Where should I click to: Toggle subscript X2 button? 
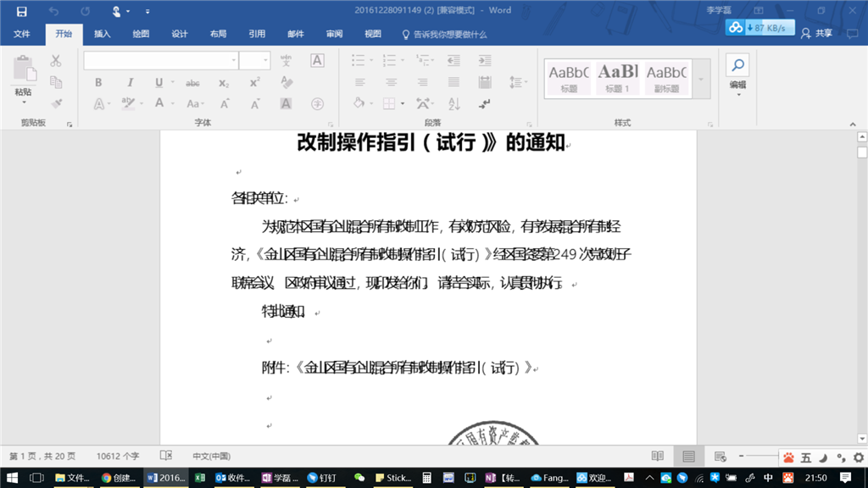pyautogui.click(x=223, y=83)
